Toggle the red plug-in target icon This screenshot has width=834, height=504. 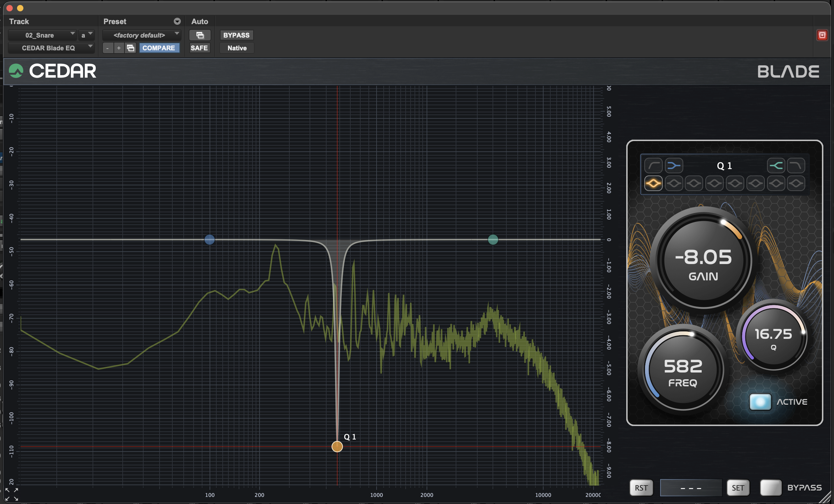822,35
